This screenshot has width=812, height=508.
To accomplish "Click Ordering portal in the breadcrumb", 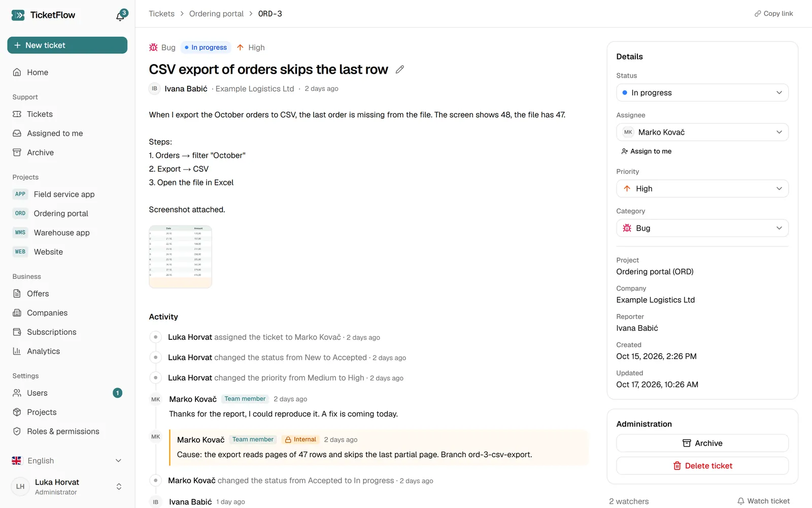I will 216,14.
